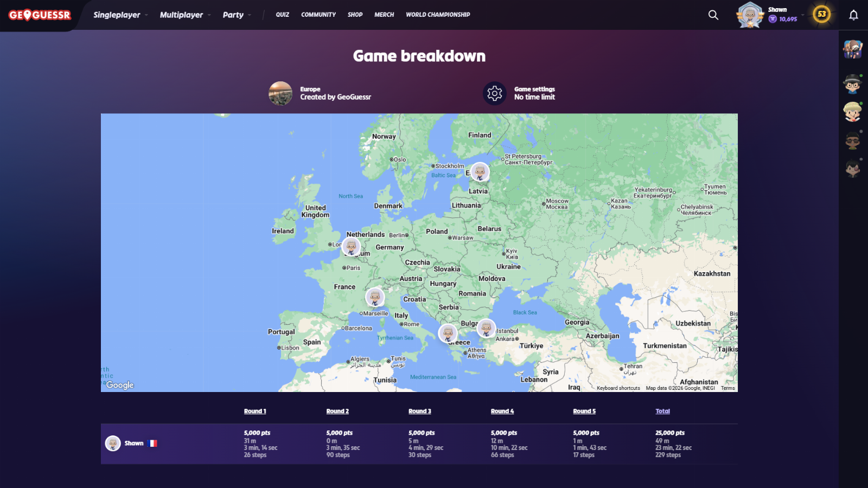This screenshot has width=868, height=488.
Task: Select the guess marker near Belgium
Action: pos(351,247)
